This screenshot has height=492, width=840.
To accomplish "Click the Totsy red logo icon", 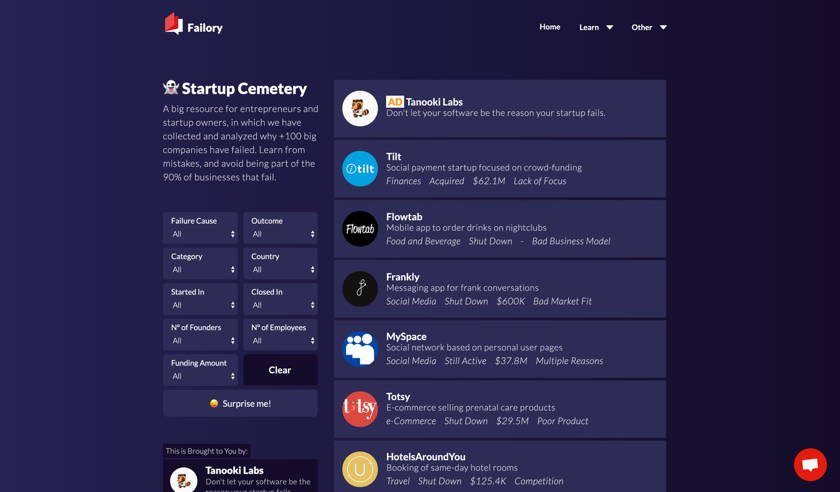I will (x=360, y=409).
